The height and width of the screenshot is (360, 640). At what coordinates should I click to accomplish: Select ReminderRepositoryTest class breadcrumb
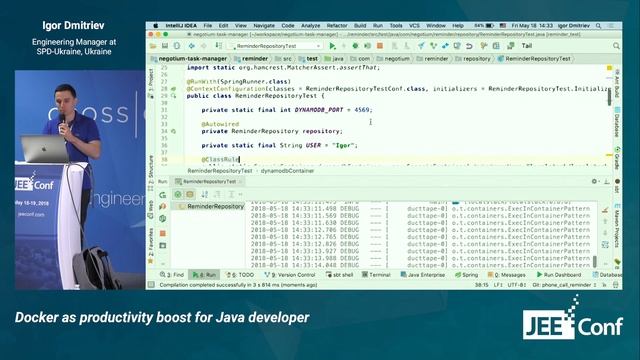534,59
